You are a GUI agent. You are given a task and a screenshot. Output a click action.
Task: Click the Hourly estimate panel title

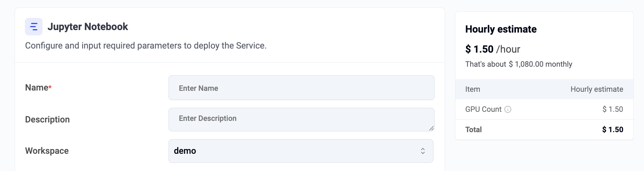pos(501,29)
